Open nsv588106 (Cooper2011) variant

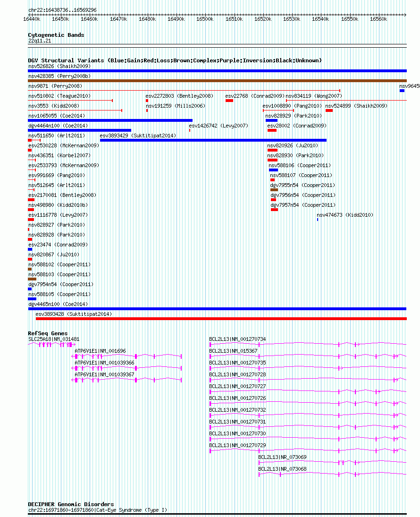(x=300, y=165)
